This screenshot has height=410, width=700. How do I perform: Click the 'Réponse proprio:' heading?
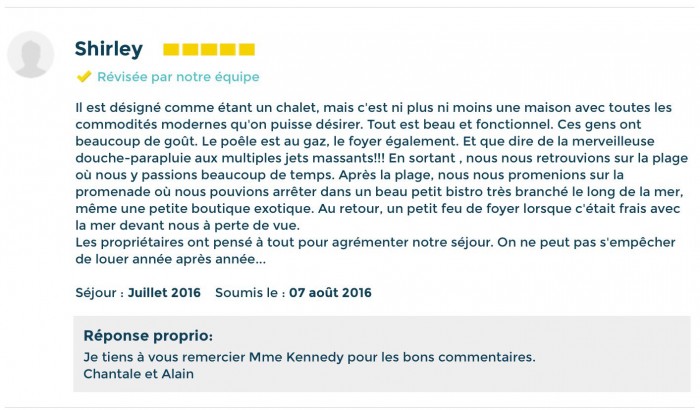click(x=148, y=335)
